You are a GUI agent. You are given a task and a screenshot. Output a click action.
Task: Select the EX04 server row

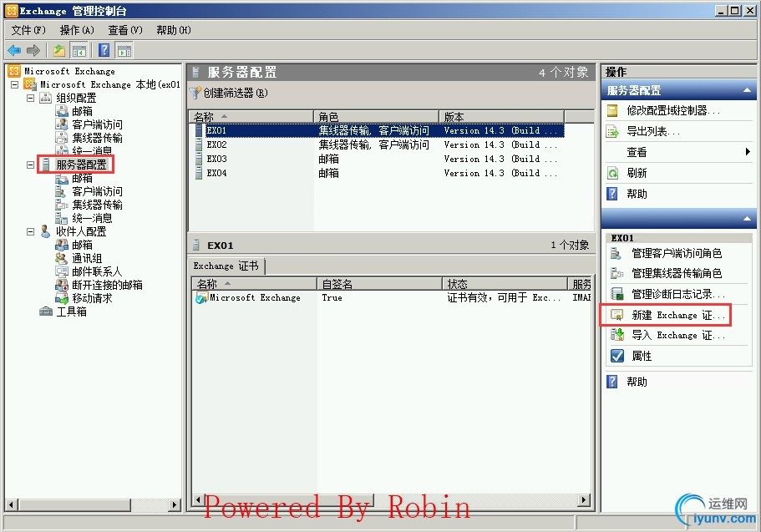[378, 173]
